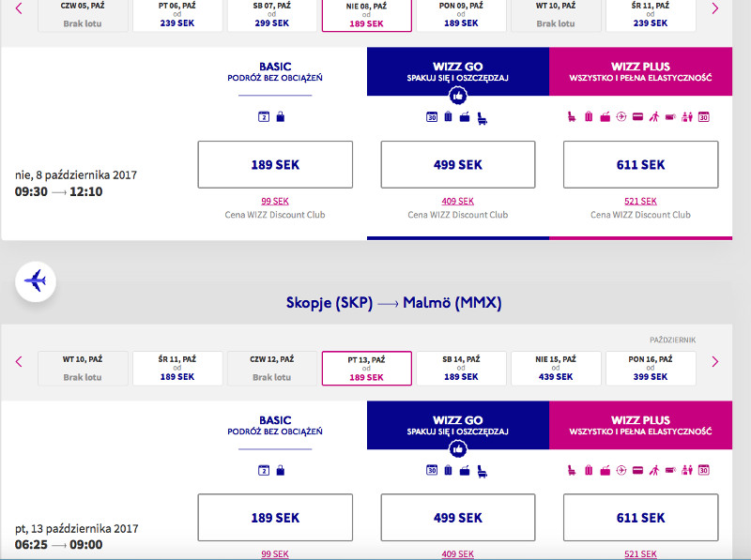This screenshot has width=751, height=560.
Task: Switch to the PON 09, PAŹ date tab
Action: 461,15
